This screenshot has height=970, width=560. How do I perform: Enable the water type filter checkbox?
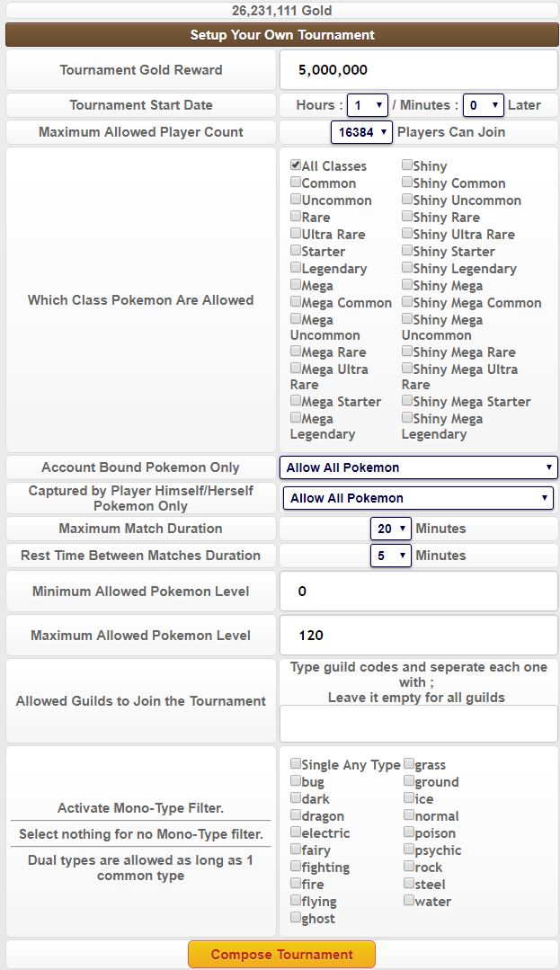[x=409, y=902]
